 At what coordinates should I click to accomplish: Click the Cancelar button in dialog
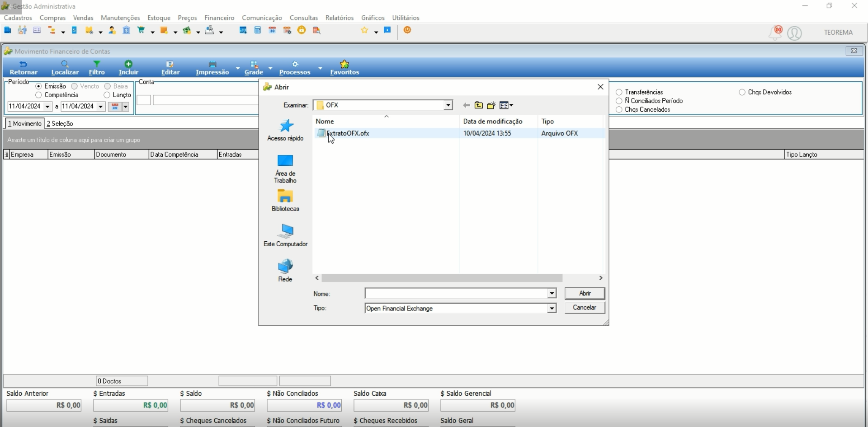[585, 308]
